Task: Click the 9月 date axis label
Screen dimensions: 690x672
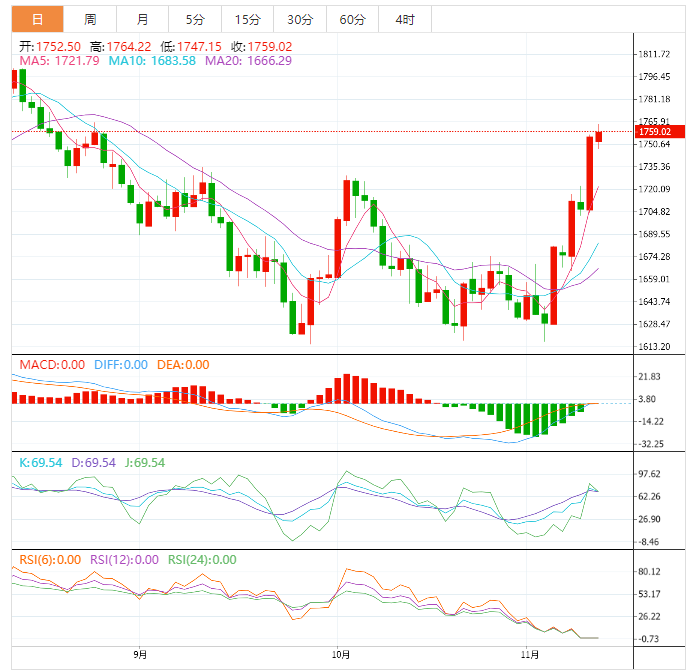Action: pyautogui.click(x=140, y=655)
